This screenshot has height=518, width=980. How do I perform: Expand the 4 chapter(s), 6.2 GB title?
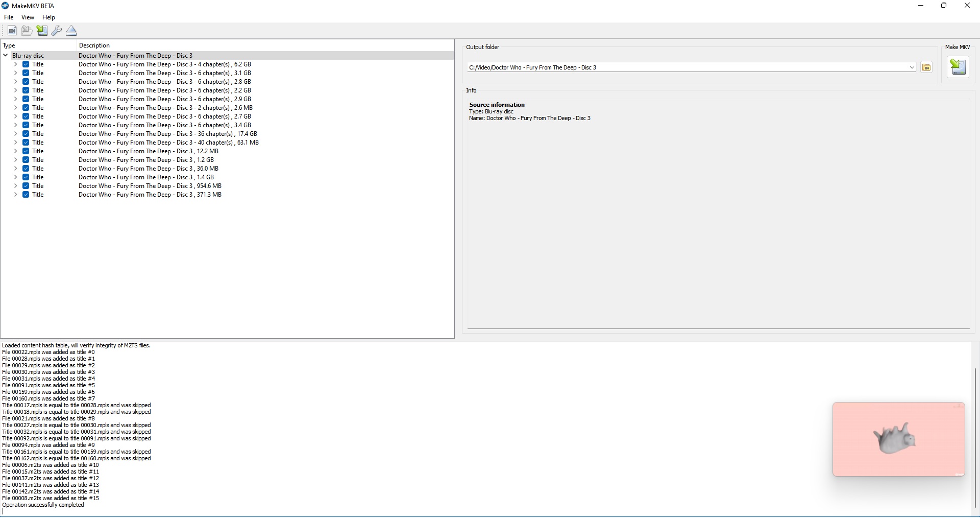click(x=15, y=64)
